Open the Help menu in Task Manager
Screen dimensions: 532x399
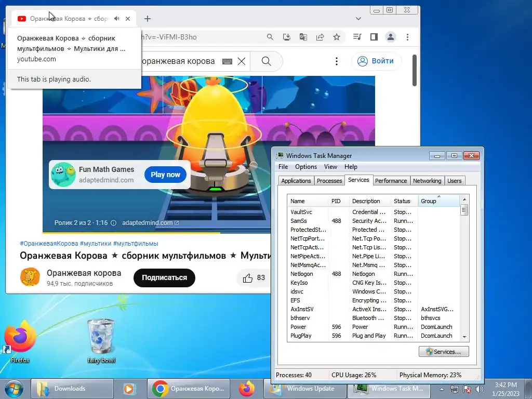tap(351, 167)
